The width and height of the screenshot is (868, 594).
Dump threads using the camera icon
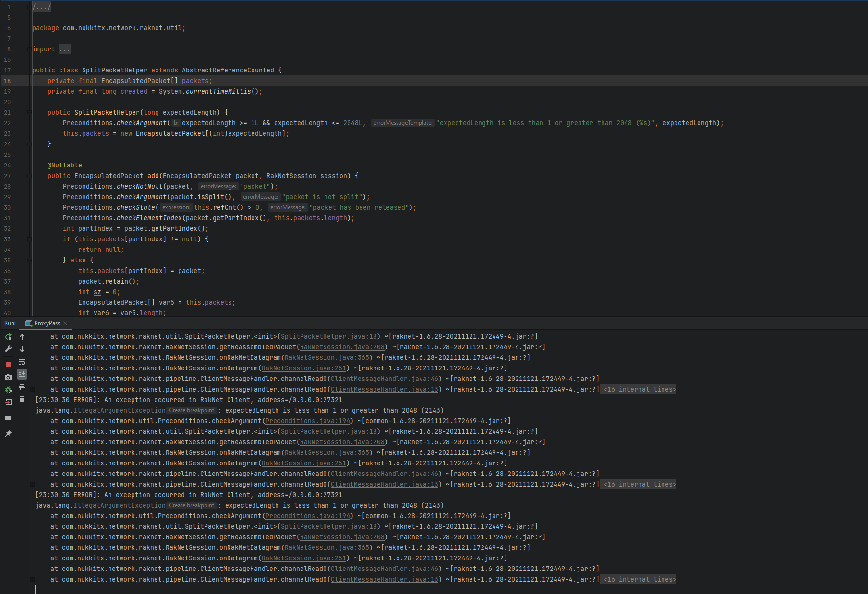pyautogui.click(x=8, y=378)
